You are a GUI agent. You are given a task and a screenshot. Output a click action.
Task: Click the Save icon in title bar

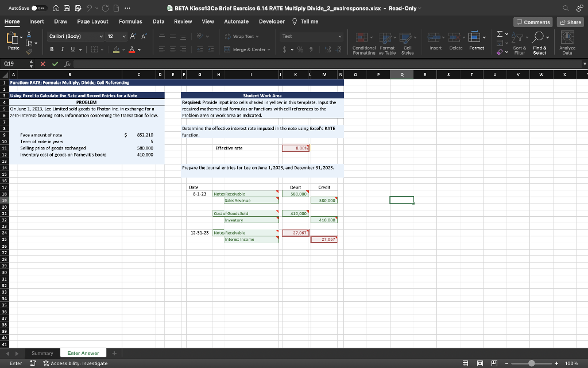point(67,8)
